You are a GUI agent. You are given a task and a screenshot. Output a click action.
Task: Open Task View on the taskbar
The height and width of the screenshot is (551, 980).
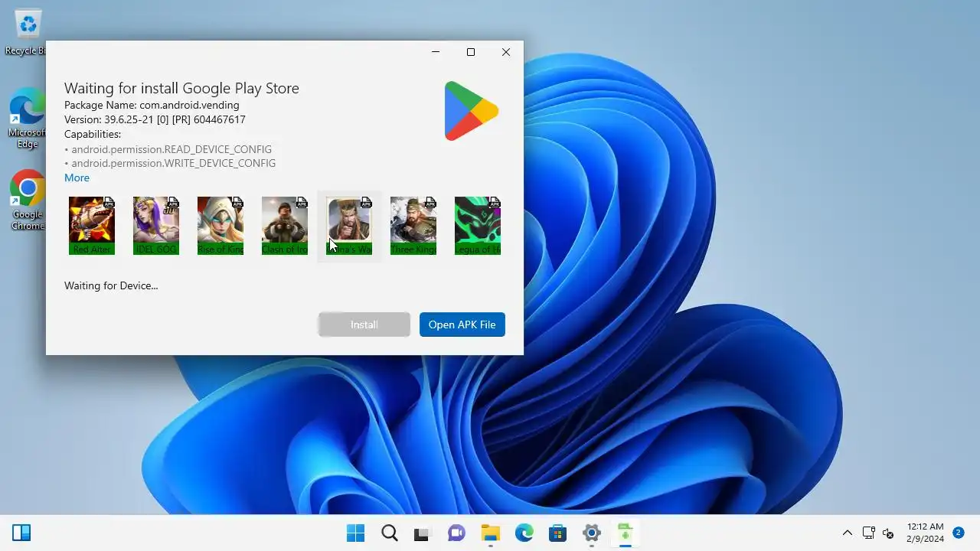pyautogui.click(x=422, y=533)
